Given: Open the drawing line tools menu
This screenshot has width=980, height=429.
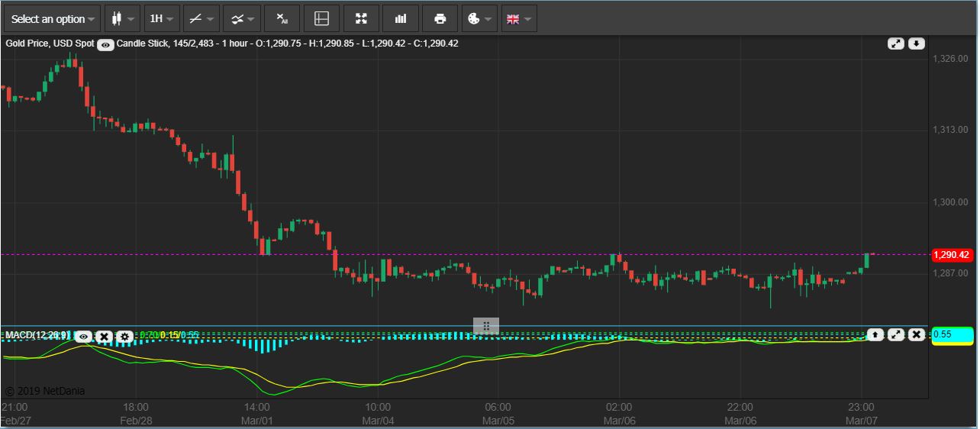Looking at the screenshot, I should click(201, 18).
